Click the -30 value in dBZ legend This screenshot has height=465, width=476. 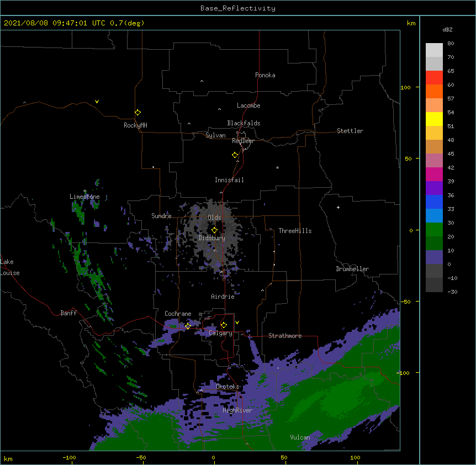(452, 292)
